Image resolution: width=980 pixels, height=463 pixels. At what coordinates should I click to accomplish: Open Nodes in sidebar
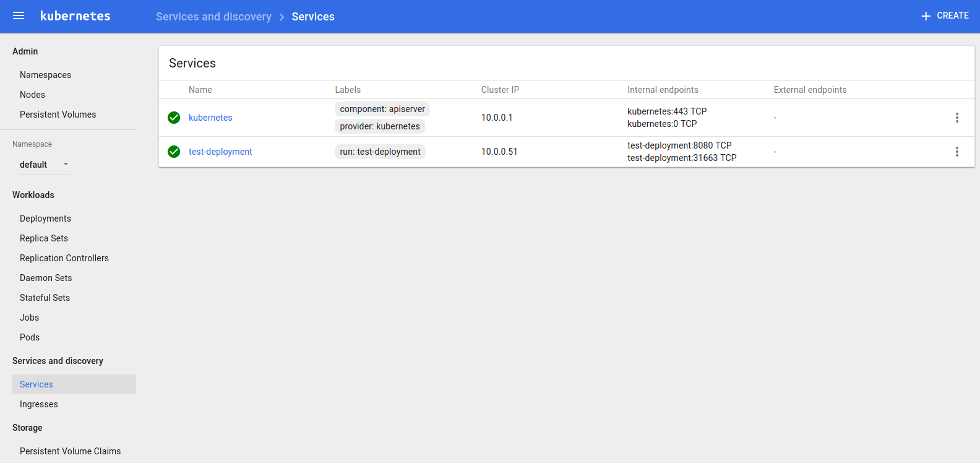coord(32,95)
